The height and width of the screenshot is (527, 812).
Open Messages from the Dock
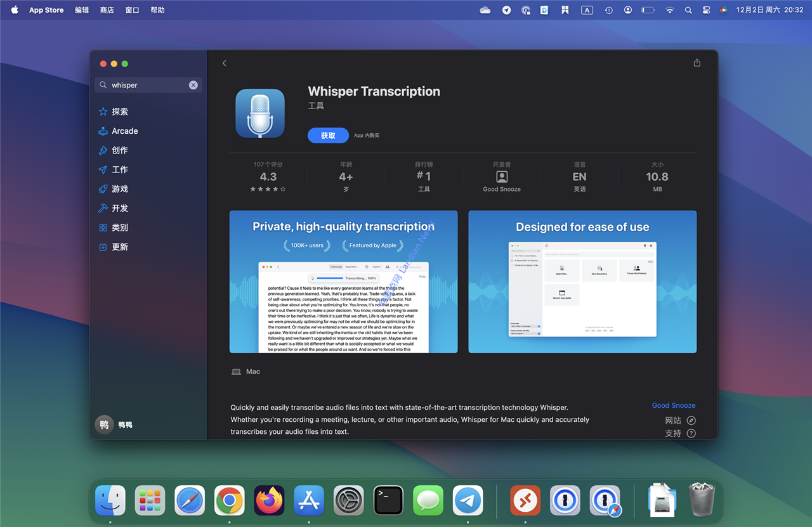tap(428, 500)
